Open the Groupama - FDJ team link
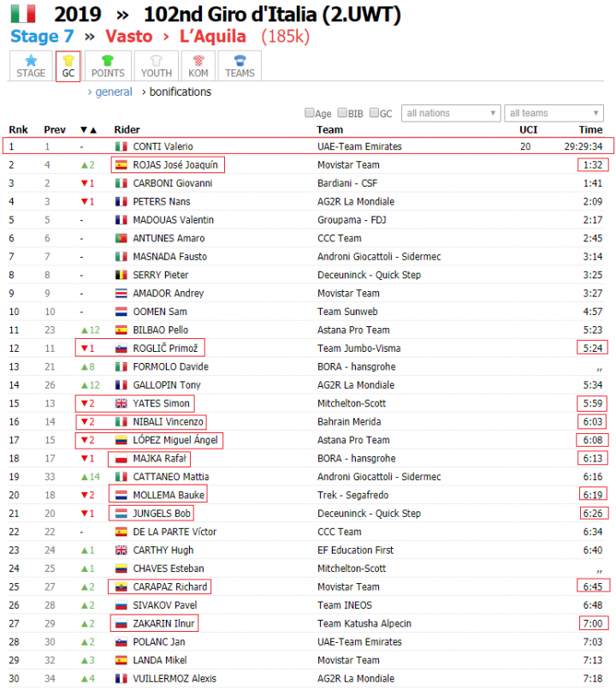The width and height of the screenshot is (616, 690). click(352, 220)
